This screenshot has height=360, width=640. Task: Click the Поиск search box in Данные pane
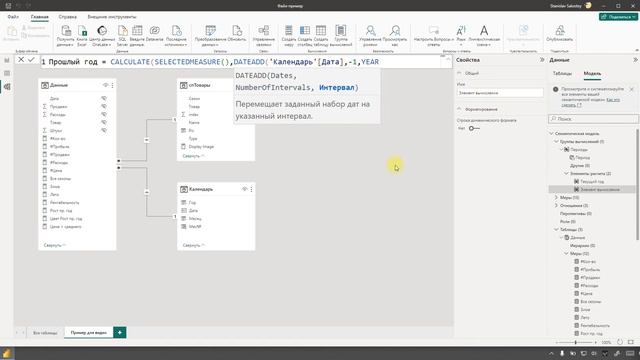593,119
